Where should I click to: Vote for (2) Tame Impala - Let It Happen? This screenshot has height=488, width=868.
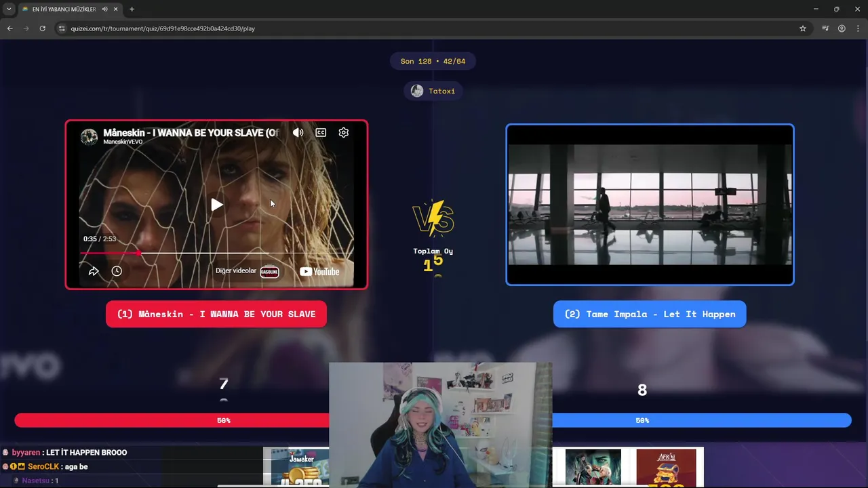click(x=650, y=314)
